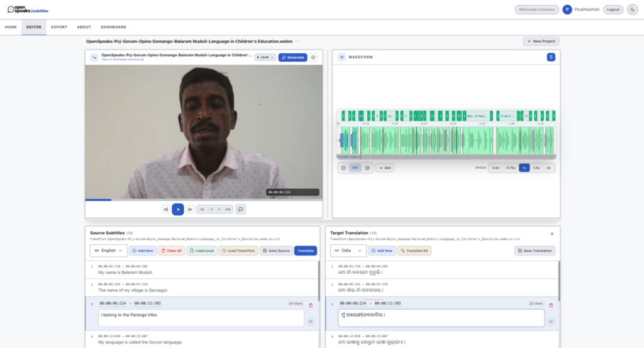Step forward one second (+1s)
The height and width of the screenshot is (348, 644).
(228, 209)
